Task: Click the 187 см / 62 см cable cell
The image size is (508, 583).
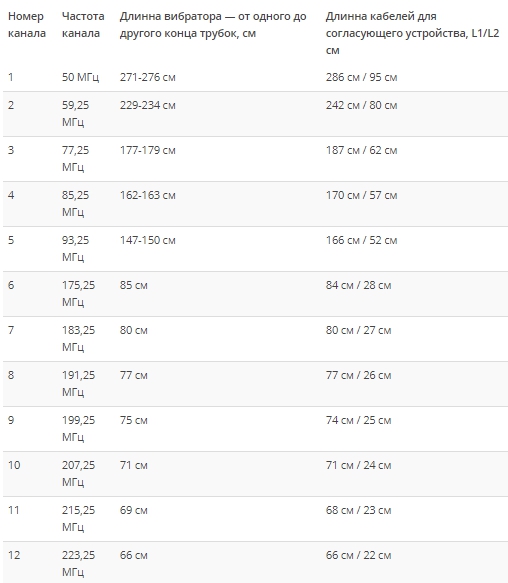Action: tap(361, 150)
